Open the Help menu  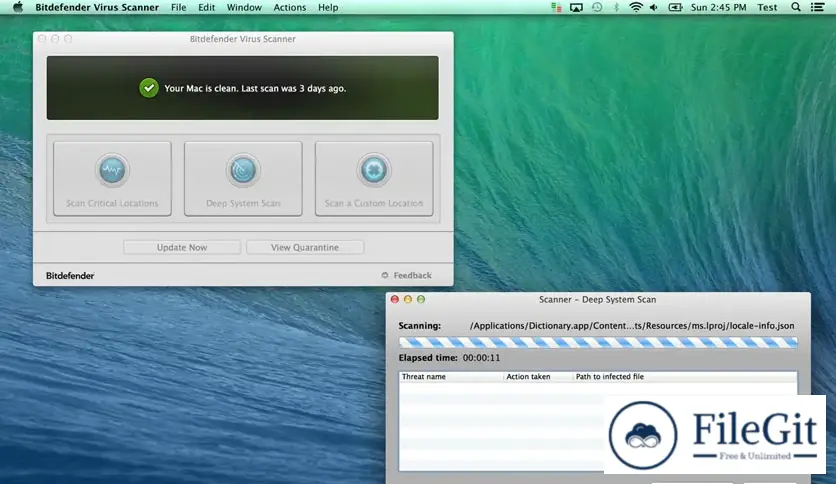[x=328, y=7]
